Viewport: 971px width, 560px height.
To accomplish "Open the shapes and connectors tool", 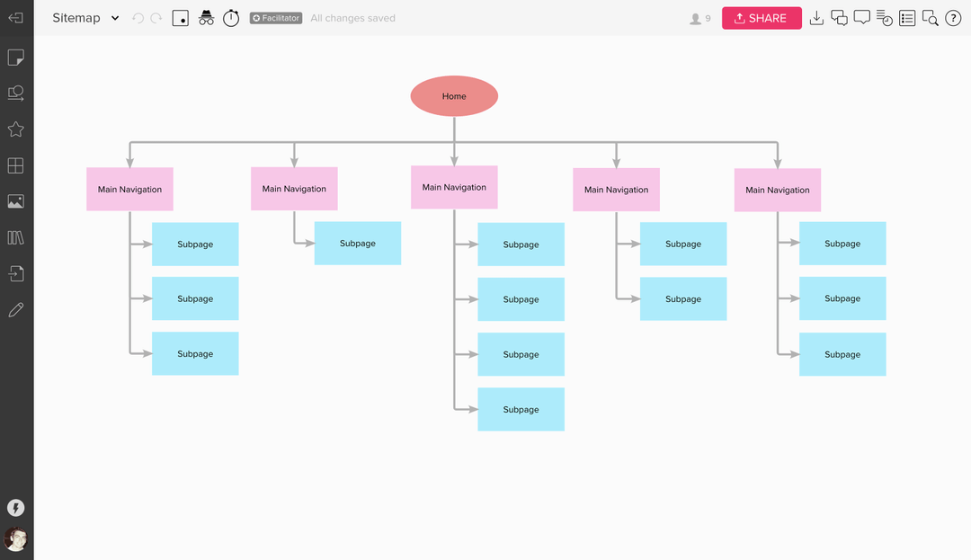I will [x=15, y=93].
